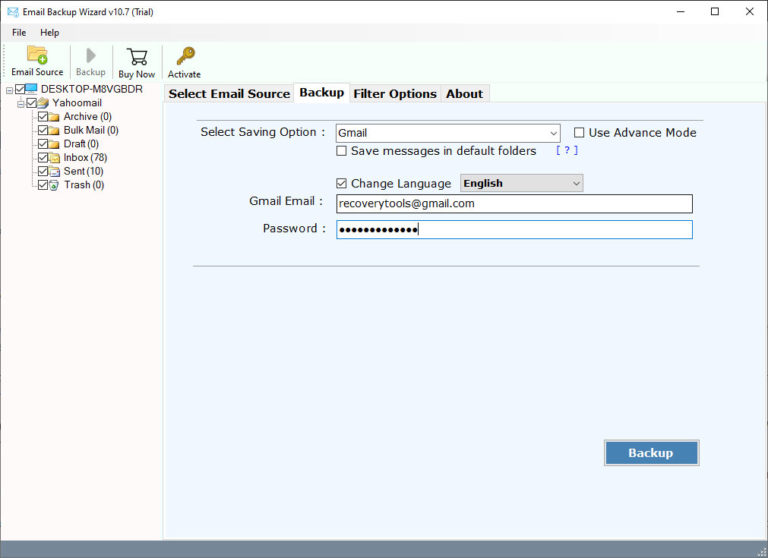This screenshot has width=768, height=558.
Task: Click the app envelope icon in title bar
Action: (13, 12)
